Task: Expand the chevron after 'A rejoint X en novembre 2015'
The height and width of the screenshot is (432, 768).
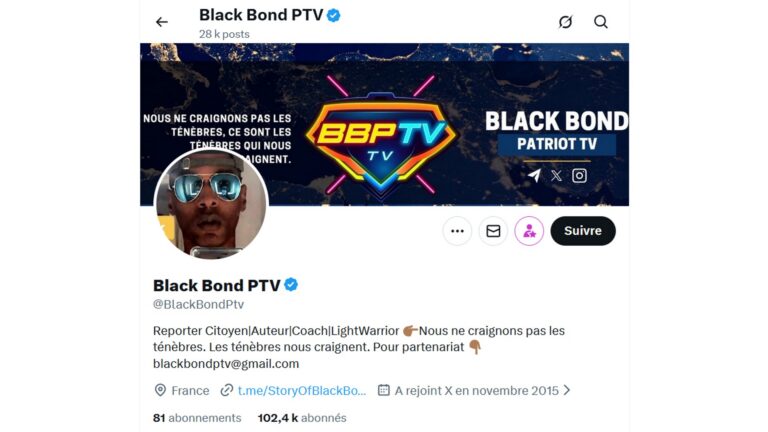Action: tap(567, 390)
